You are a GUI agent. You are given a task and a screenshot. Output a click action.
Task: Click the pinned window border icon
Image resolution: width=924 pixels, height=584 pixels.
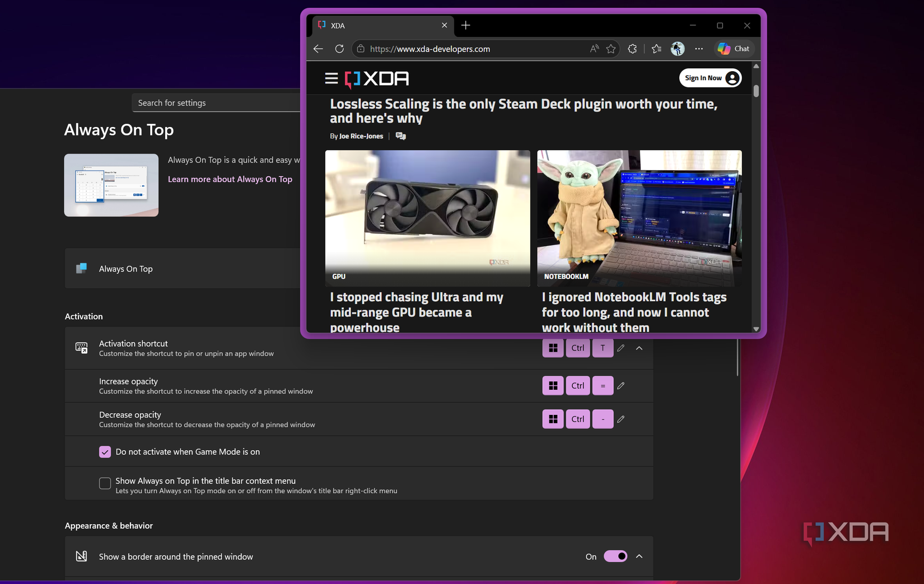82,557
